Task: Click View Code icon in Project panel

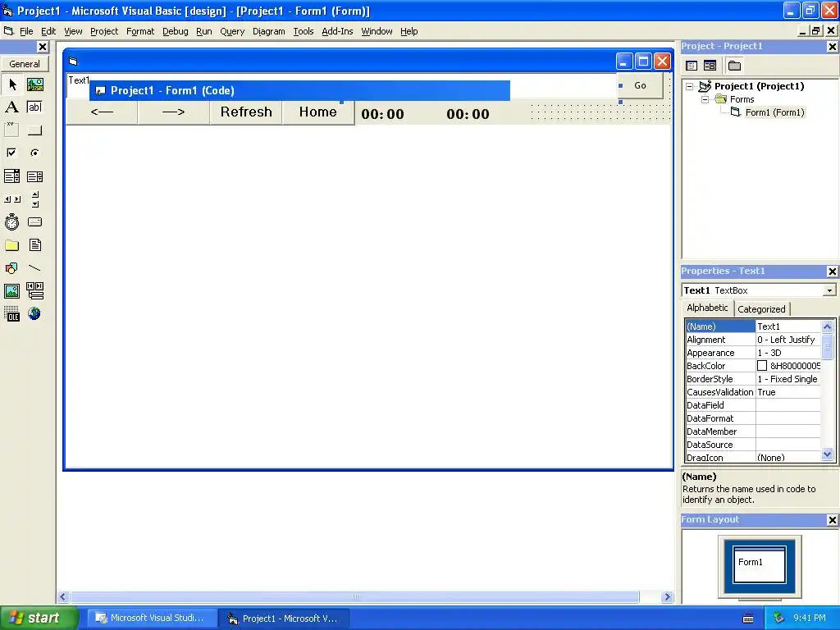Action: 692,66
